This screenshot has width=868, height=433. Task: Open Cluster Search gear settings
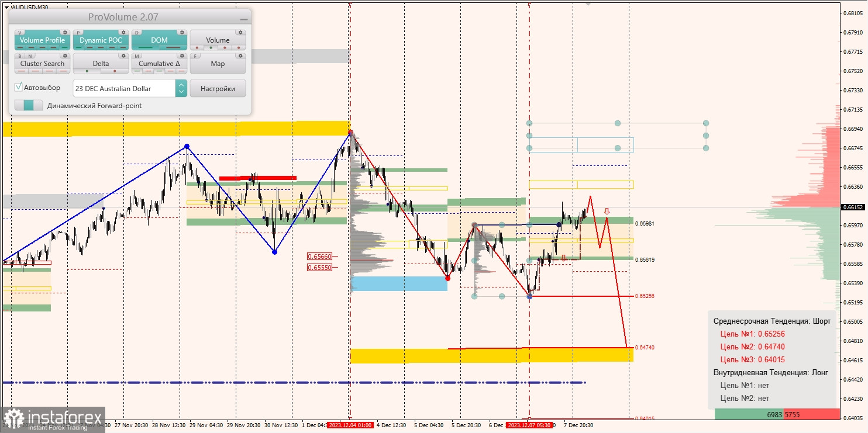pos(65,56)
